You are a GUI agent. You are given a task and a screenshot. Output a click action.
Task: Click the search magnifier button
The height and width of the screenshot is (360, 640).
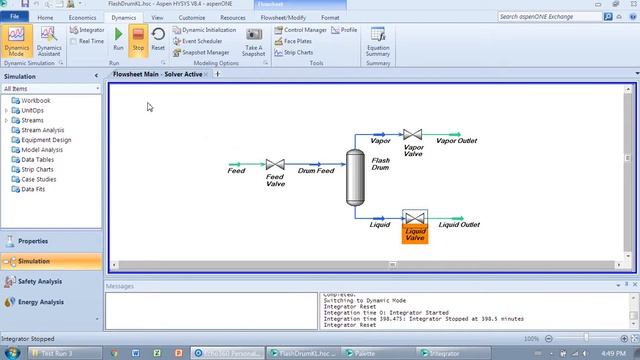[608, 17]
